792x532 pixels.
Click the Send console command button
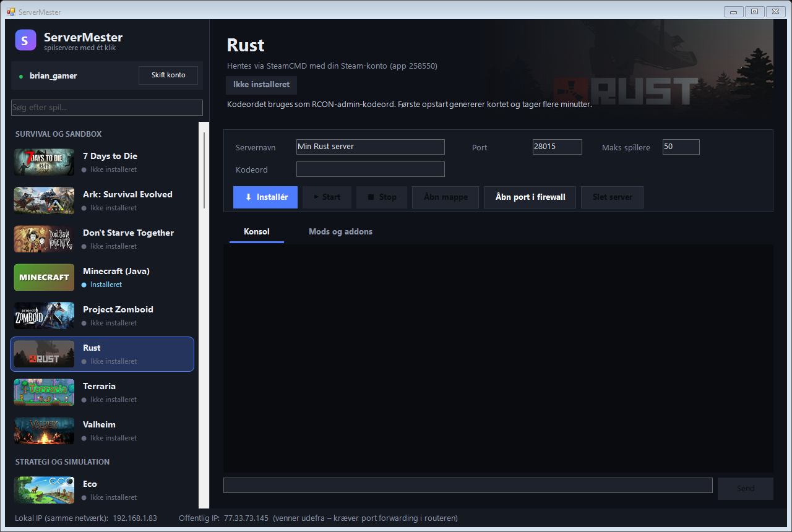click(746, 489)
